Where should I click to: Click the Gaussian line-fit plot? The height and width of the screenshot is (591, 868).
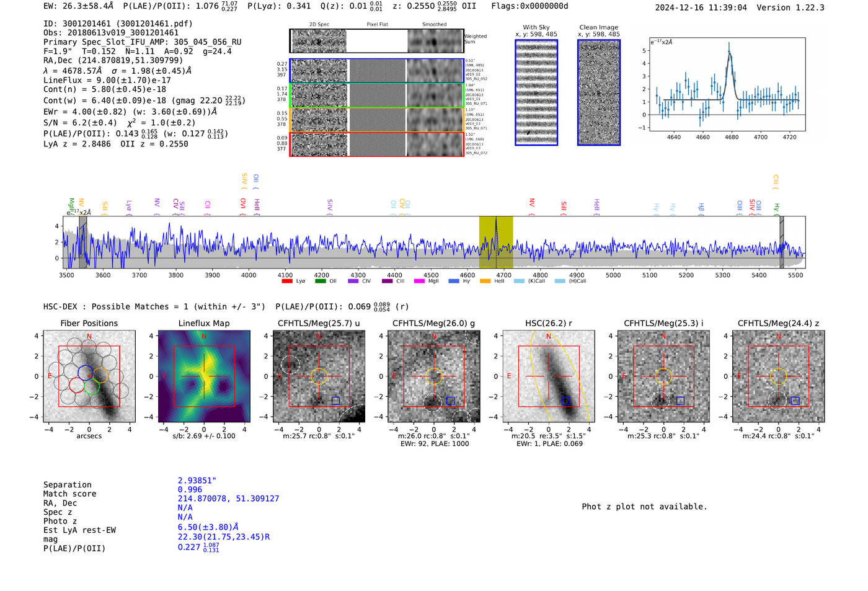[x=727, y=84]
